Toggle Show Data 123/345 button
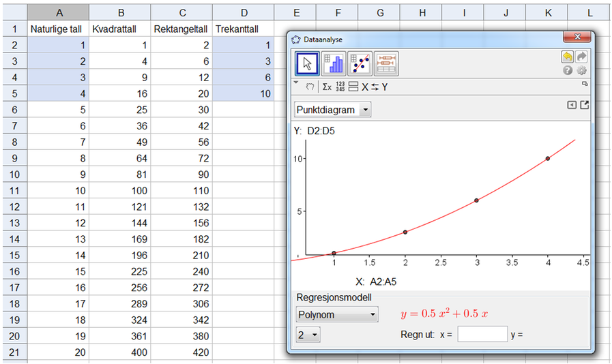This screenshot has width=612, height=364. [340, 87]
